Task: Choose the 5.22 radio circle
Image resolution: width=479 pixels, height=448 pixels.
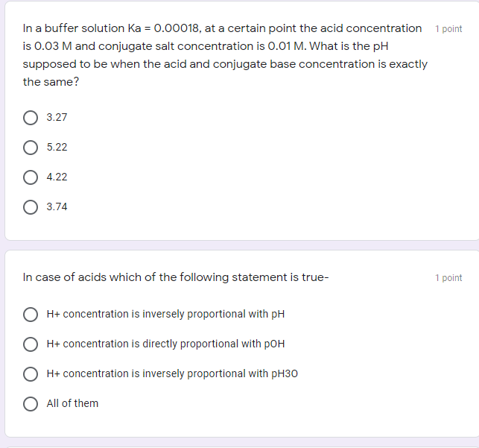Action: pos(31,148)
